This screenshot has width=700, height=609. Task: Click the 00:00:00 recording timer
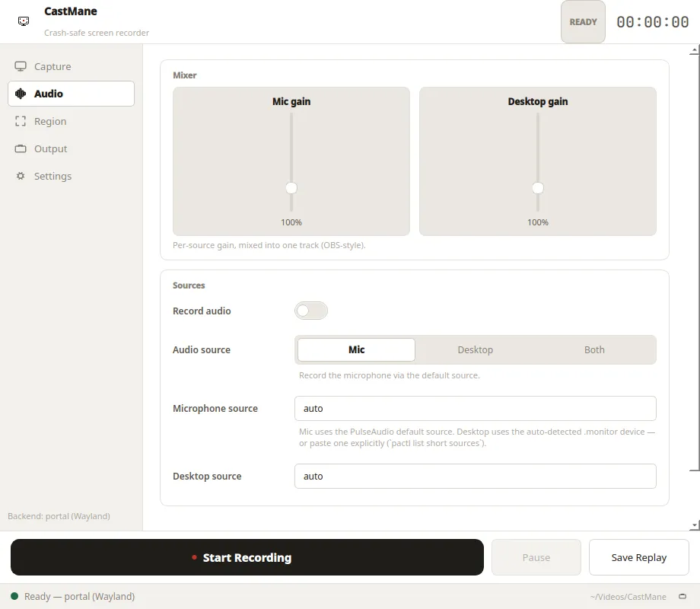tap(652, 22)
